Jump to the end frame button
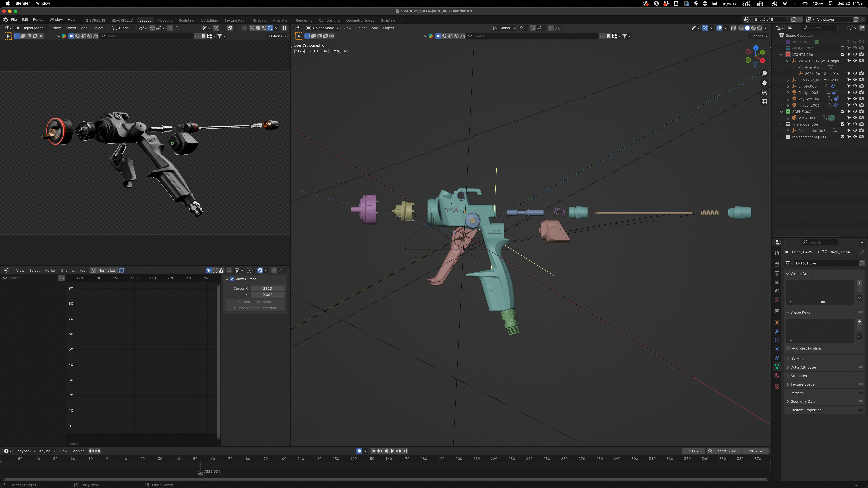868x488 pixels. 405,451
